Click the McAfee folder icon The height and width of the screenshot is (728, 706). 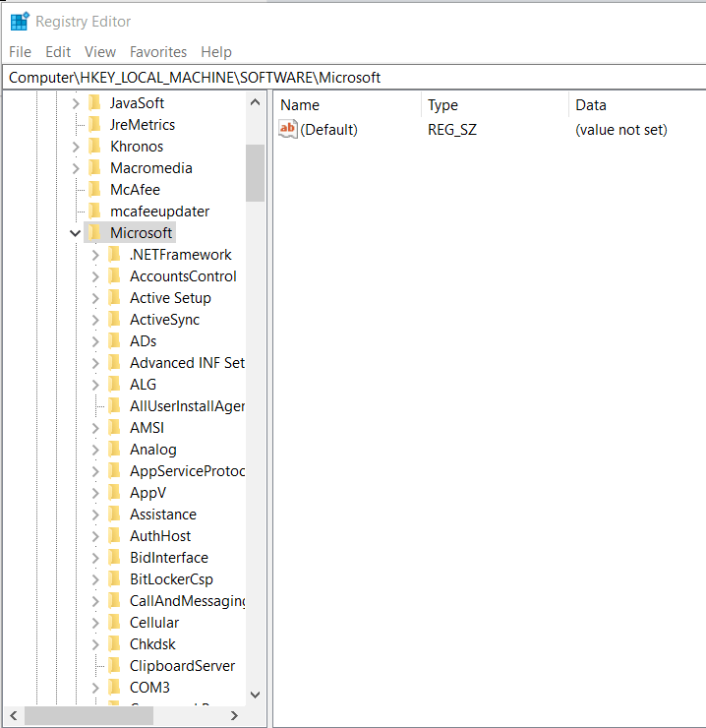95,190
